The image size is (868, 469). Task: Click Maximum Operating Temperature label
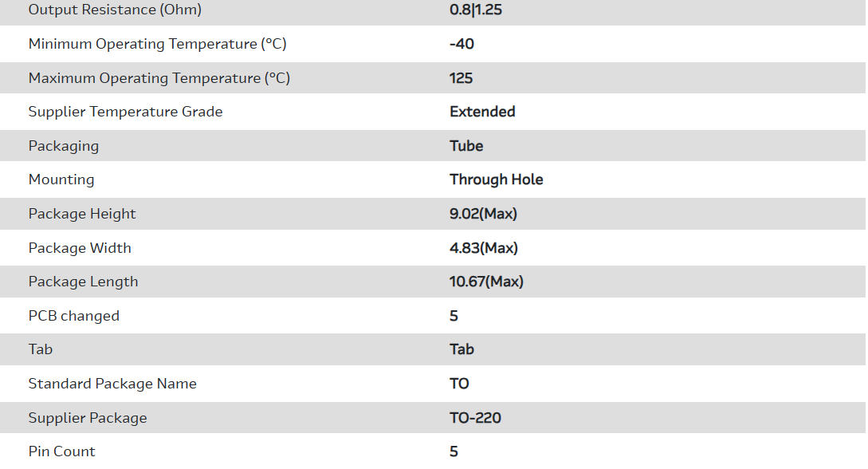coord(159,78)
